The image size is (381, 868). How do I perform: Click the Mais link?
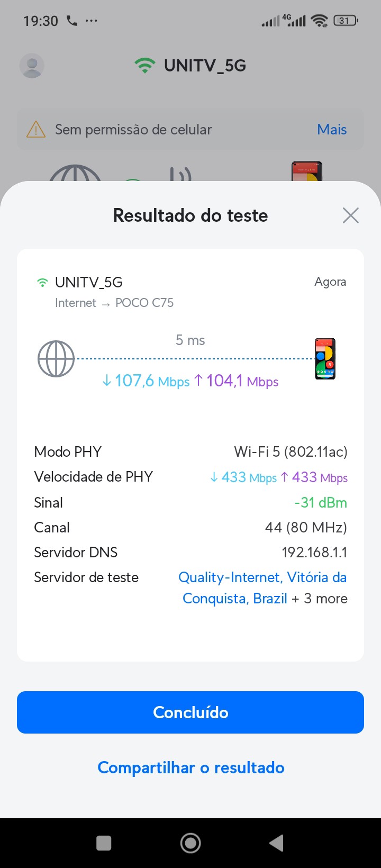point(332,130)
